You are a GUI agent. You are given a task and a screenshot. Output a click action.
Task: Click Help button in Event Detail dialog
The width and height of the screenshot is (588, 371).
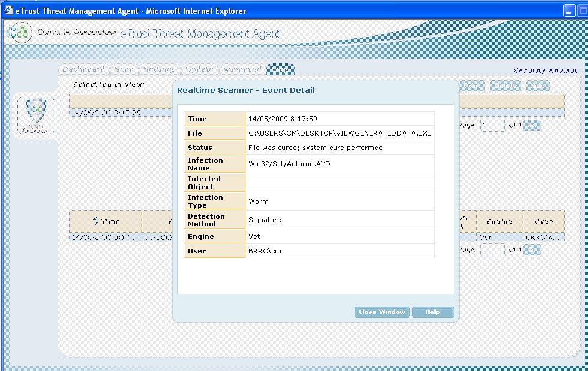pos(433,312)
